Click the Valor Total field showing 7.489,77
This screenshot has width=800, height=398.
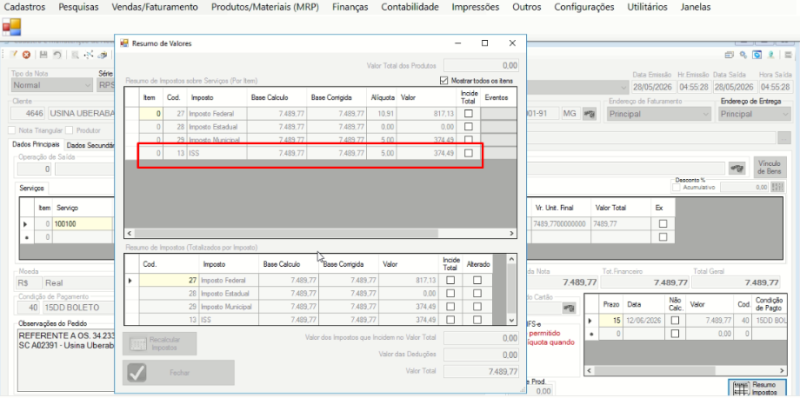[481, 371]
